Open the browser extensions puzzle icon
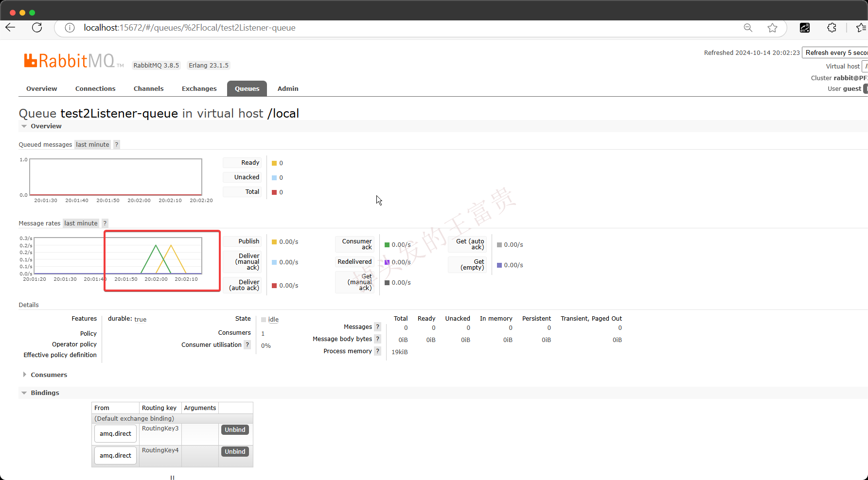Image resolution: width=868 pixels, height=480 pixels. click(832, 28)
